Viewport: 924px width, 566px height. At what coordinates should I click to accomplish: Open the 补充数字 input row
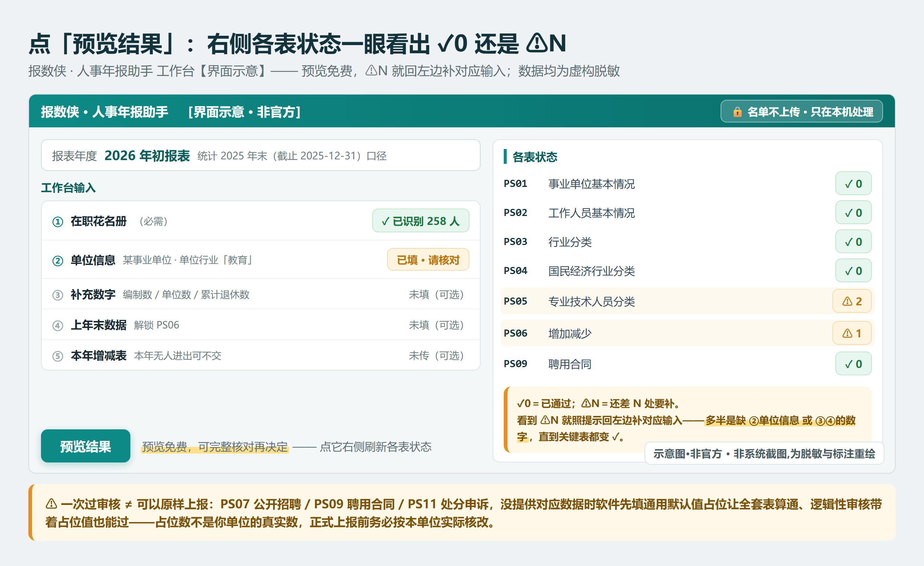(261, 294)
